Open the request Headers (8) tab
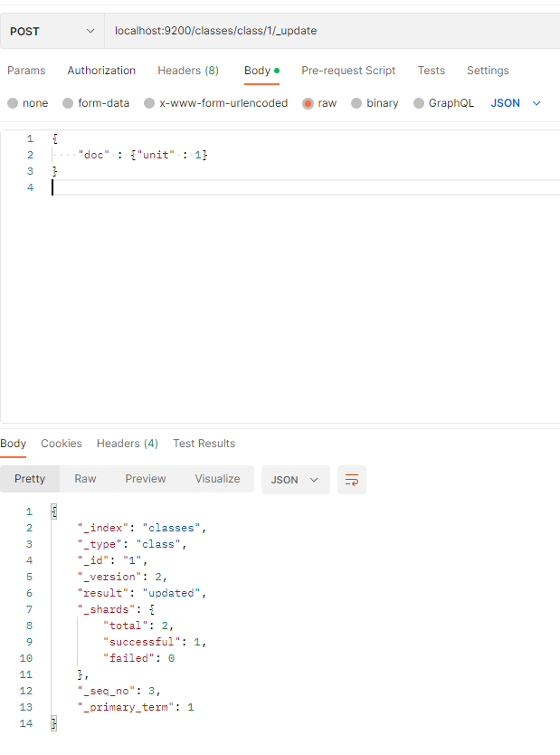 pyautogui.click(x=188, y=71)
